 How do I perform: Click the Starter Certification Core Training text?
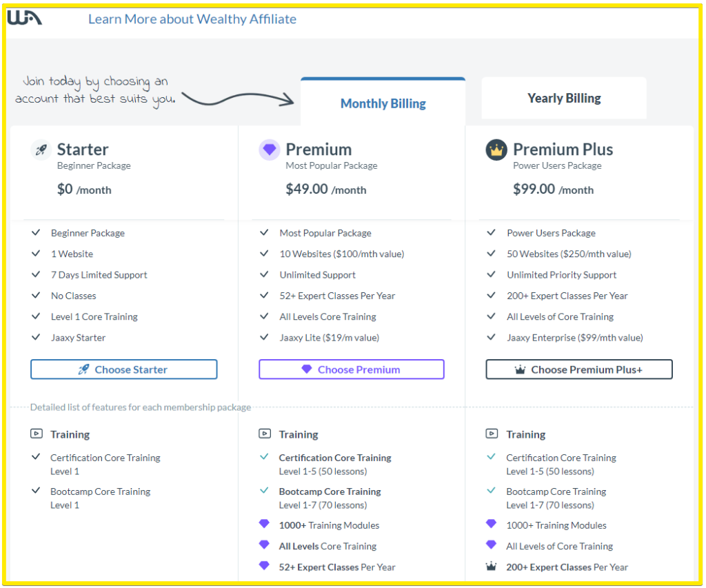(105, 458)
